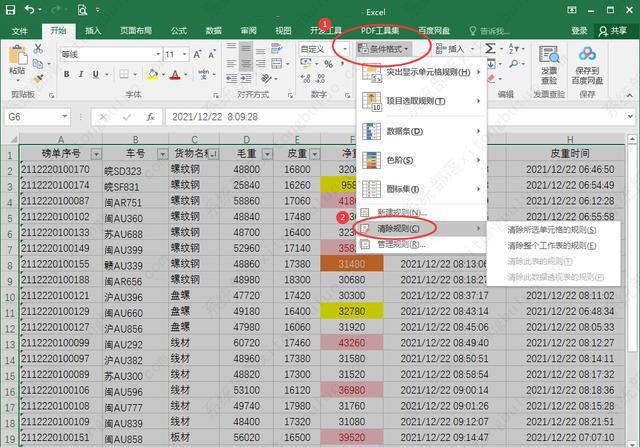Viewport: 640px width, 447px height.
Task: Open the font size dropdown
Action: point(183,54)
